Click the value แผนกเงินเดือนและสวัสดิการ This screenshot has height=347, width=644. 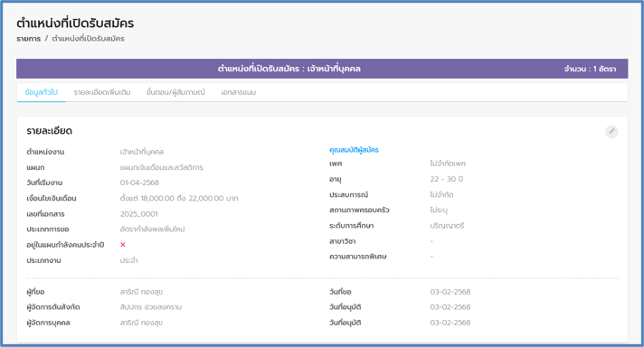coord(161,167)
